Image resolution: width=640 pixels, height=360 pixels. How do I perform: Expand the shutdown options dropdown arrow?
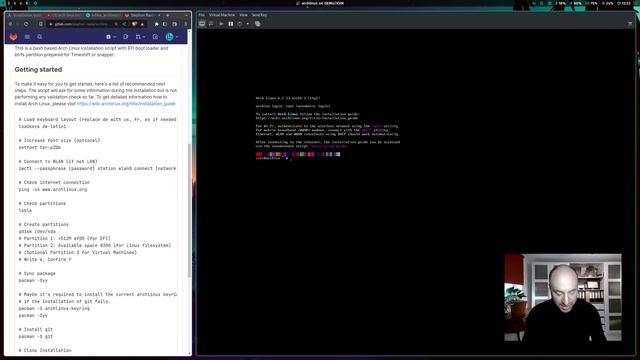click(248, 24)
